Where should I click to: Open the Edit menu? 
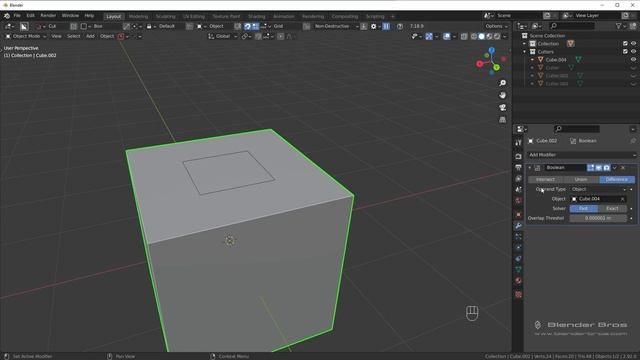pyautogui.click(x=31, y=16)
